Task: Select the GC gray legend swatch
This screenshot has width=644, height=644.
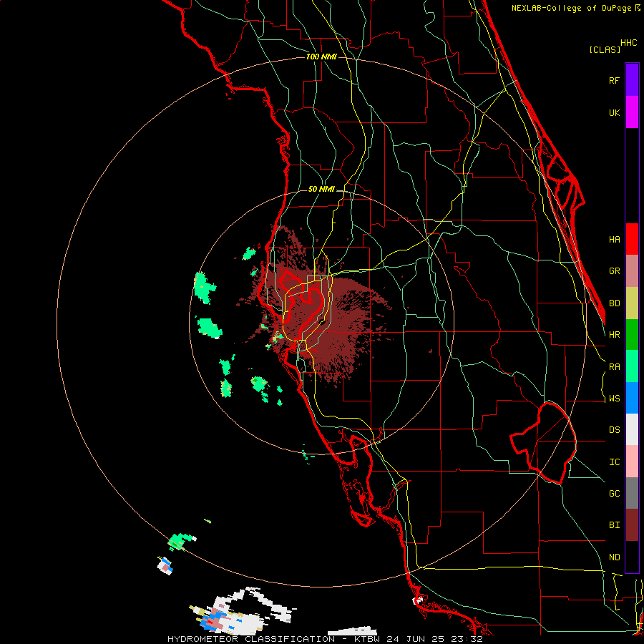Action: 632,493
